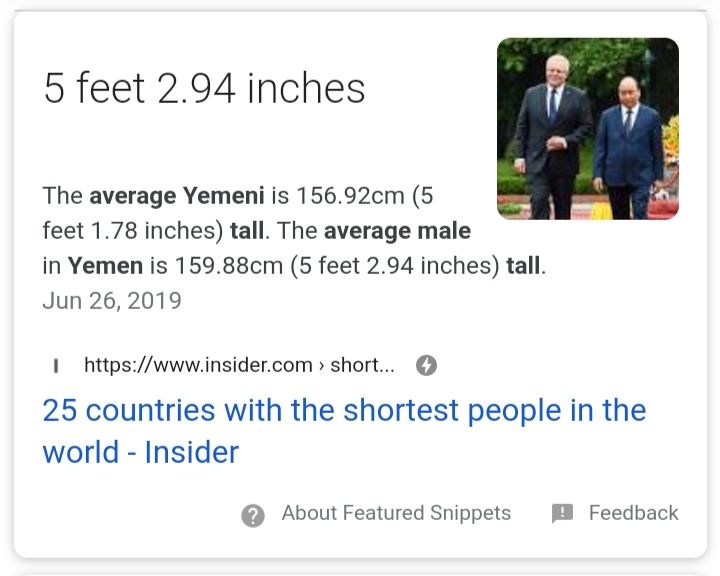Click the bold "average male" text
Viewport: 720px width, 576px height.
click(x=398, y=231)
